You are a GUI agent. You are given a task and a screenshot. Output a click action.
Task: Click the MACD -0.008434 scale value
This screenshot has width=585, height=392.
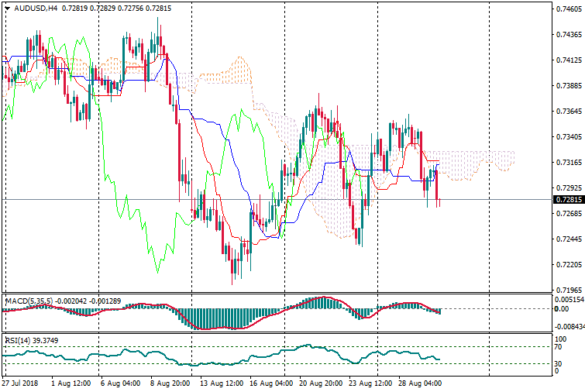(569, 327)
